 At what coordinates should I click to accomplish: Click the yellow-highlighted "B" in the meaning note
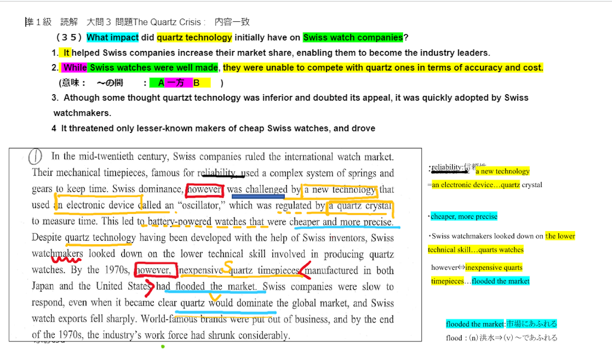[197, 83]
